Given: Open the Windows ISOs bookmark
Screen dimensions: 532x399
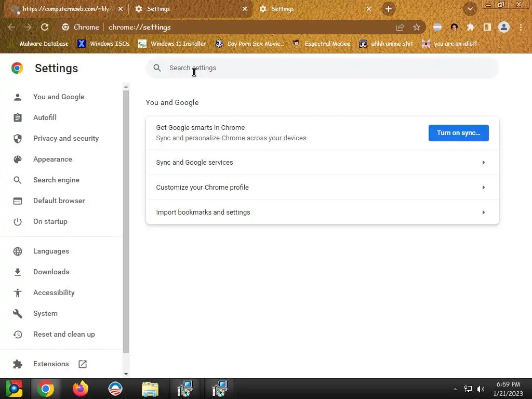Looking at the screenshot, I should point(103,44).
